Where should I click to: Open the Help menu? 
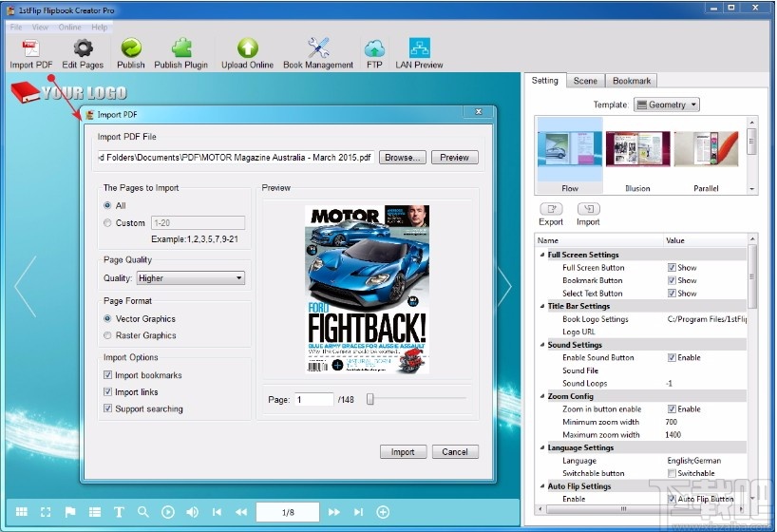(99, 27)
